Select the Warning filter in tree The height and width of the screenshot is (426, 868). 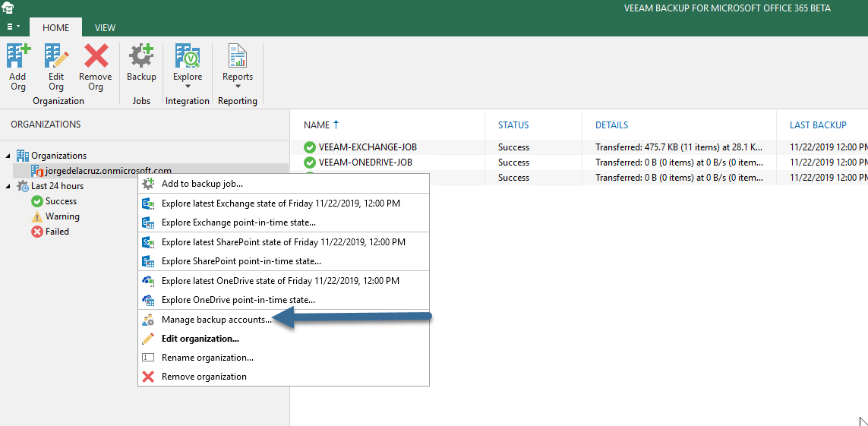[x=62, y=216]
